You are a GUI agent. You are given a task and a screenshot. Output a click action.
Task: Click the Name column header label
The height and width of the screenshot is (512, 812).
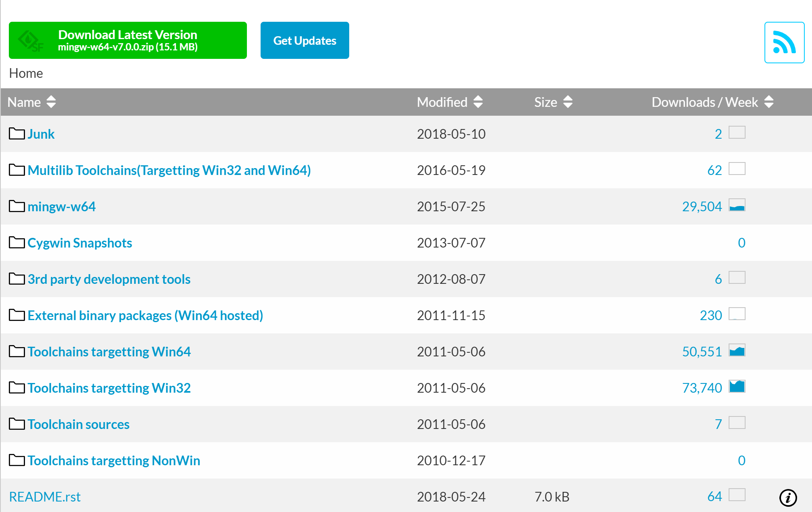click(24, 102)
